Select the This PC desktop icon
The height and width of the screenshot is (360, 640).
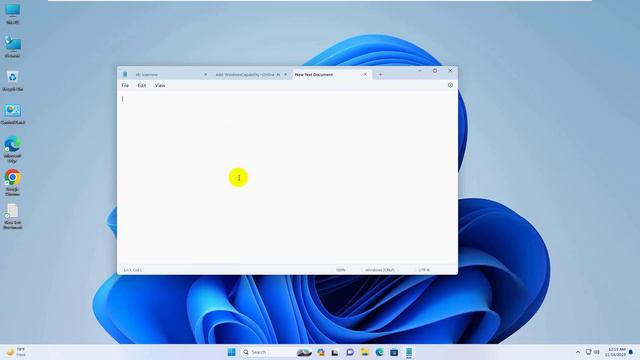tap(13, 14)
